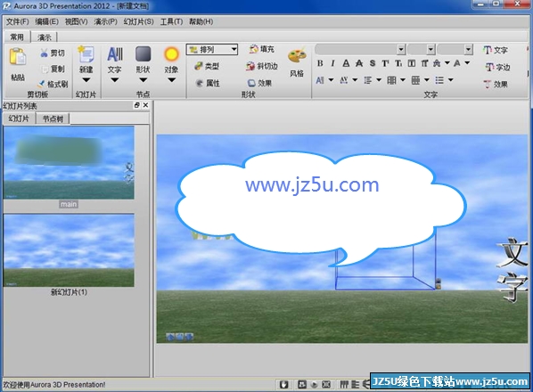Image resolution: width=533 pixels, height=392 pixels.
Task: Click the 3D 文字 text object on canvas
Action: (512, 269)
